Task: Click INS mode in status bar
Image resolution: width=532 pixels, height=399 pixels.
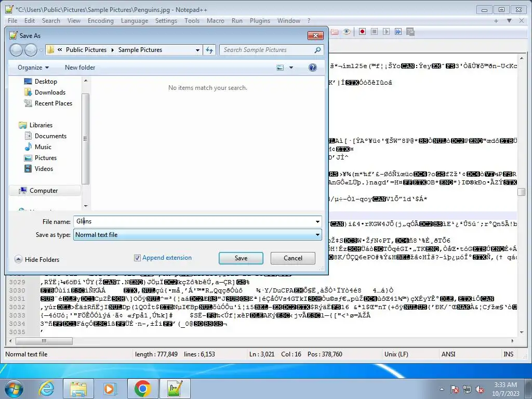Action: coord(508,354)
